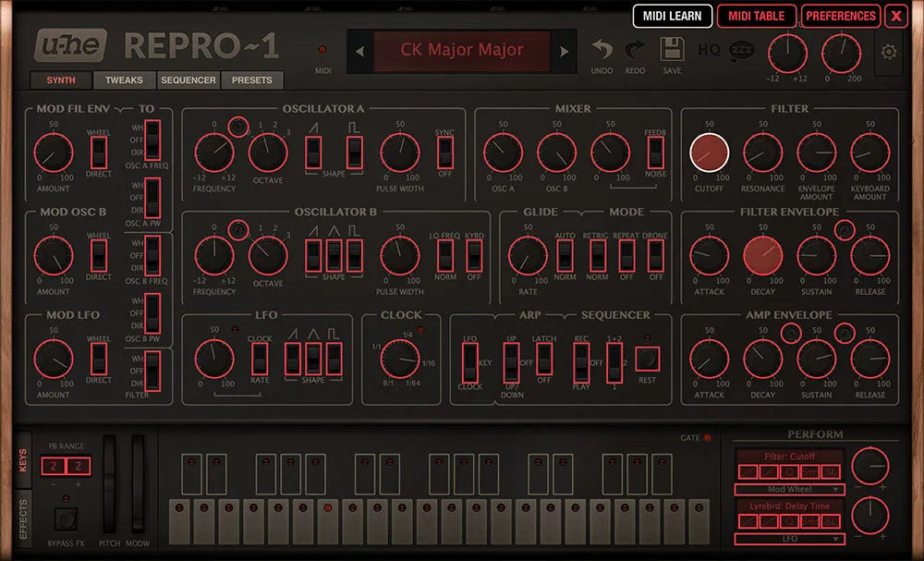Go to next preset with right arrow
The width and height of the screenshot is (924, 561).
564,51
